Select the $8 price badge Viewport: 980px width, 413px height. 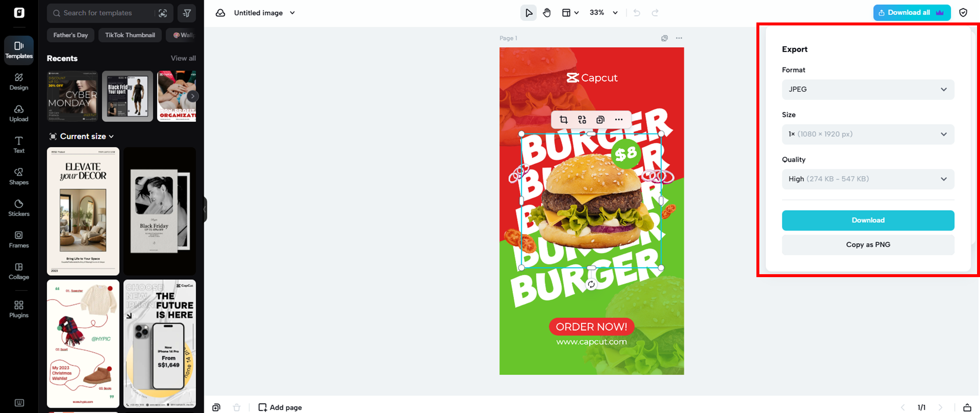point(626,154)
